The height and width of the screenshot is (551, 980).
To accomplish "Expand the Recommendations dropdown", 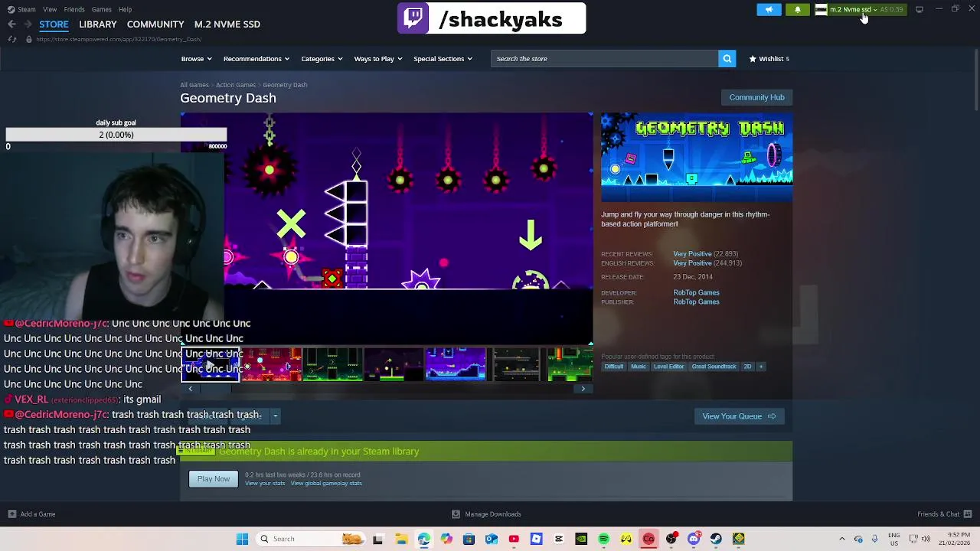I will (256, 59).
